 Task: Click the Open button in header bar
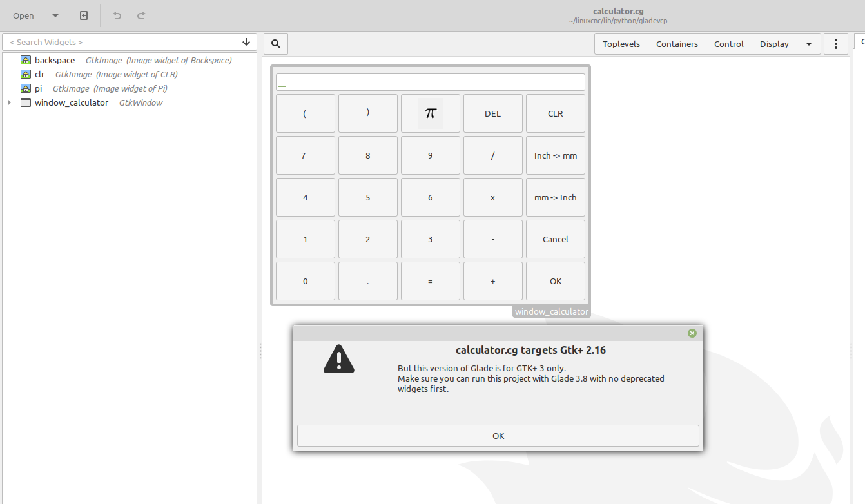click(x=24, y=15)
